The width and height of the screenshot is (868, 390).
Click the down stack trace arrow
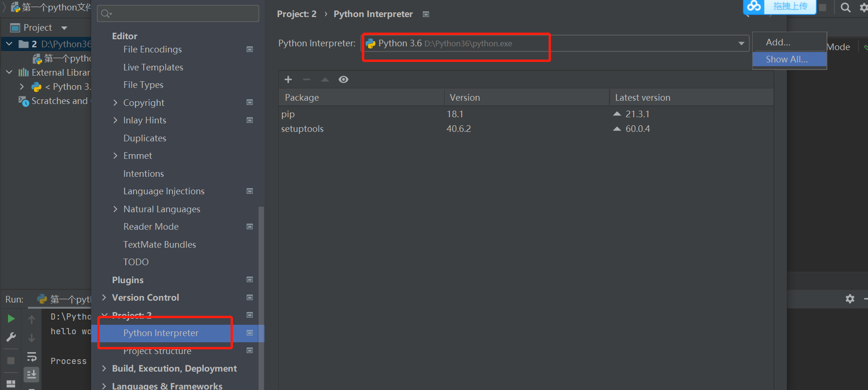32,338
